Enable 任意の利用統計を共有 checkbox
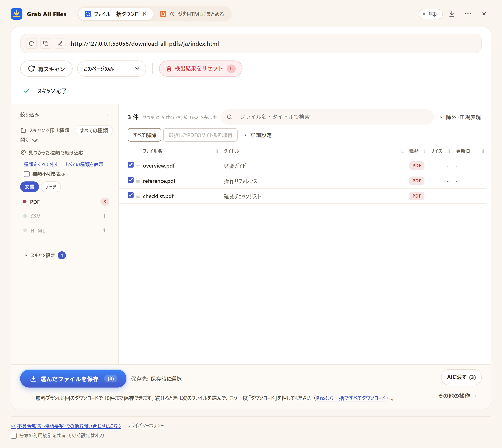This screenshot has height=448, width=502. coord(14,436)
